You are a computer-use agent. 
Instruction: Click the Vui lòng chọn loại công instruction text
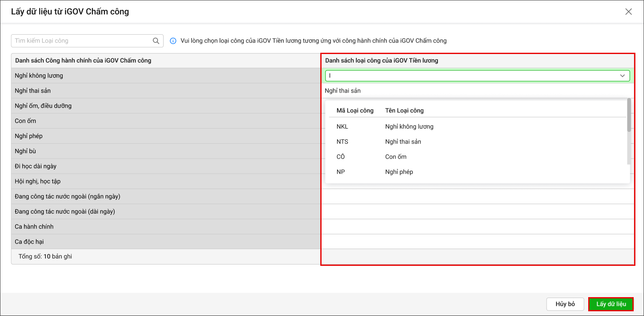314,41
